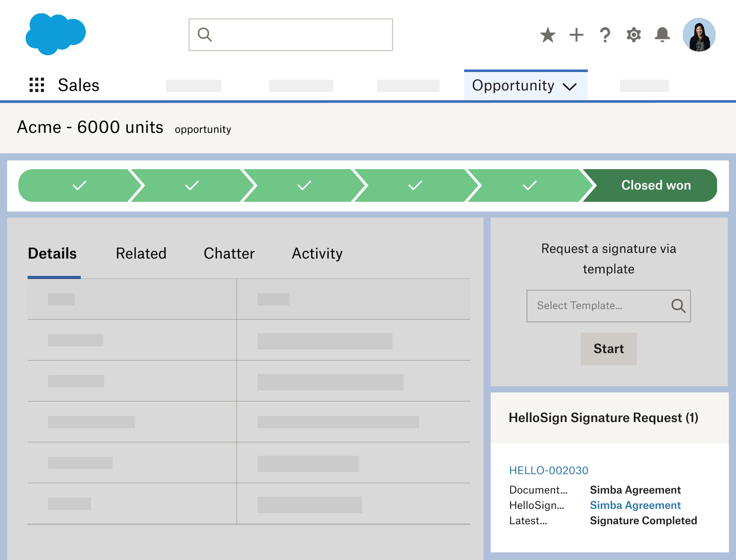Click the magnifier in Select Template field
The image size is (736, 560).
(x=678, y=306)
